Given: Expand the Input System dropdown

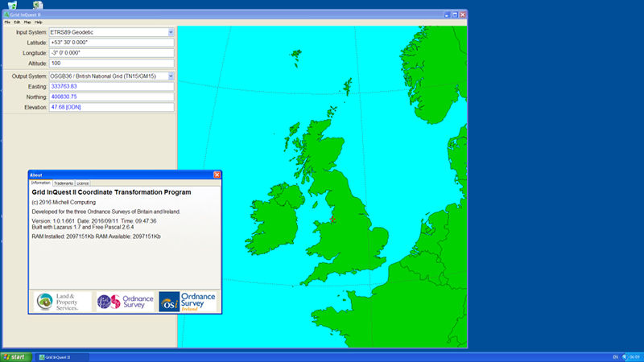Looking at the screenshot, I should click(171, 32).
